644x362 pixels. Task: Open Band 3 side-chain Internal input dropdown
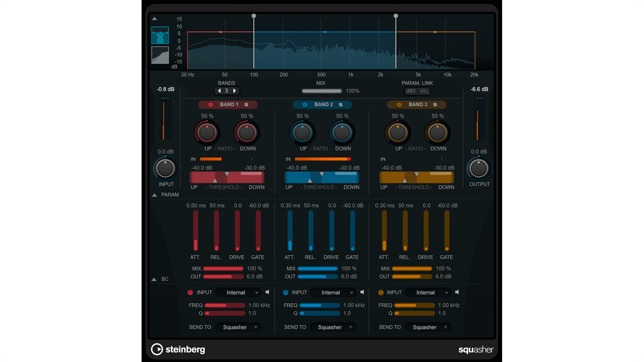(x=428, y=293)
